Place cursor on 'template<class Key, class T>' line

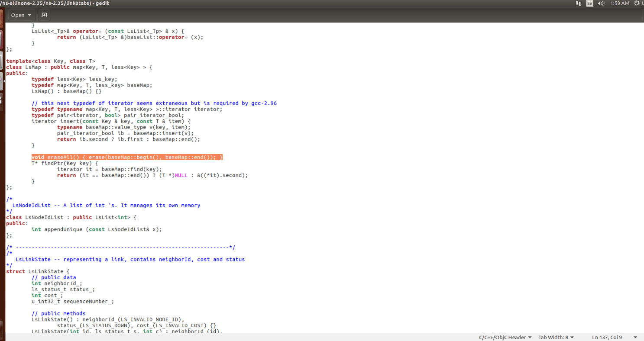[51, 61]
